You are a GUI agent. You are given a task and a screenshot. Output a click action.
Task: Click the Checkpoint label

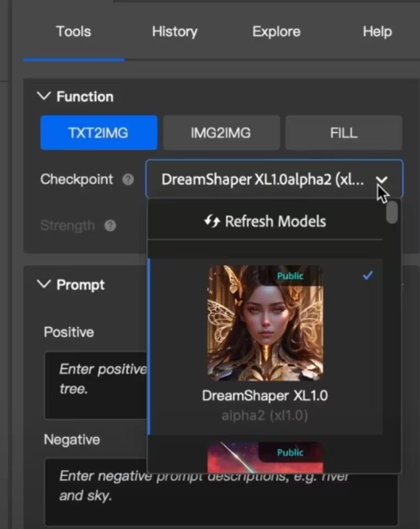[76, 179]
